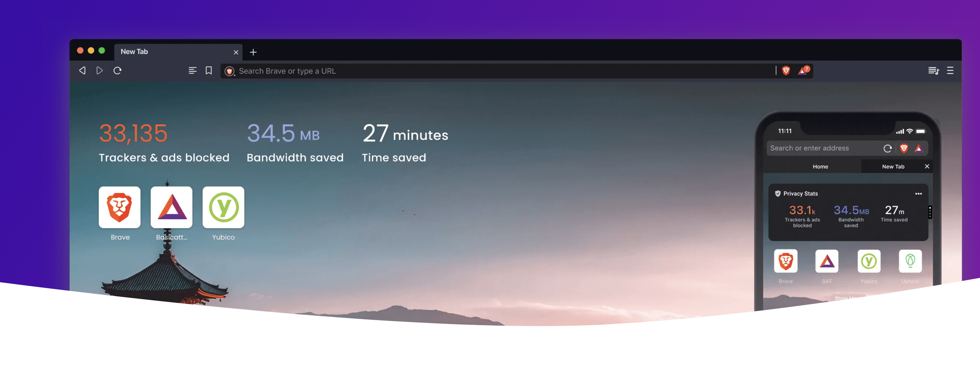Screen dimensions: 980x384
Task: Open the Privacy Stats three-dot menu
Action: 918,194
